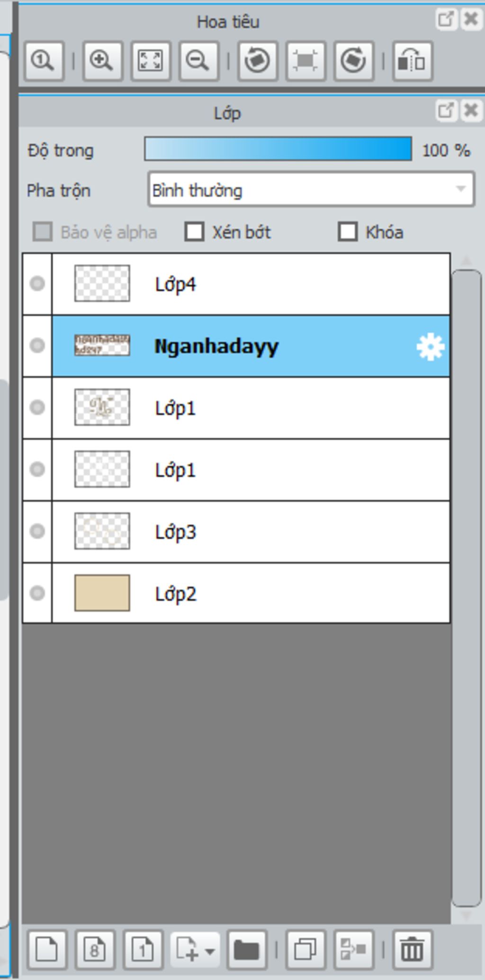
Task: Delete the selected layer with trash icon
Action: coord(413,950)
